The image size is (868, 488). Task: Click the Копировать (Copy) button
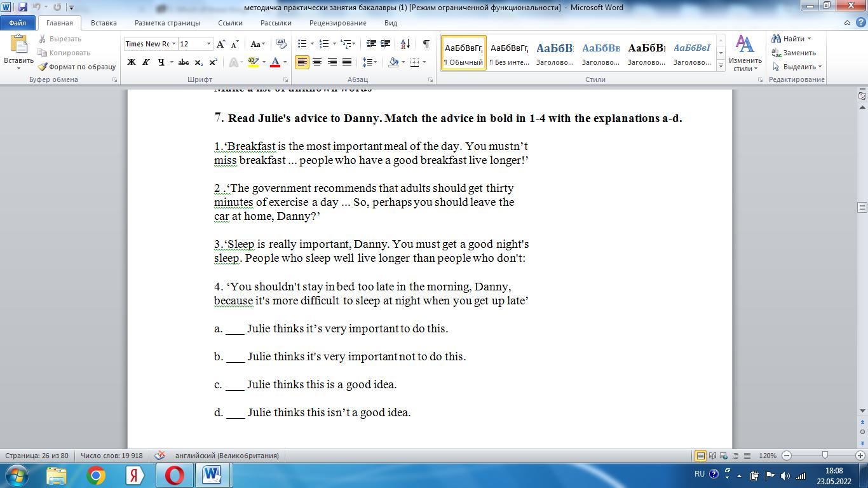pos(64,53)
